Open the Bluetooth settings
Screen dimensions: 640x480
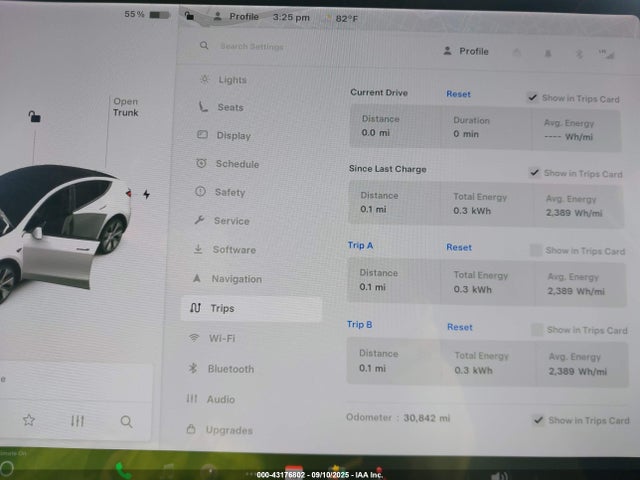221,369
